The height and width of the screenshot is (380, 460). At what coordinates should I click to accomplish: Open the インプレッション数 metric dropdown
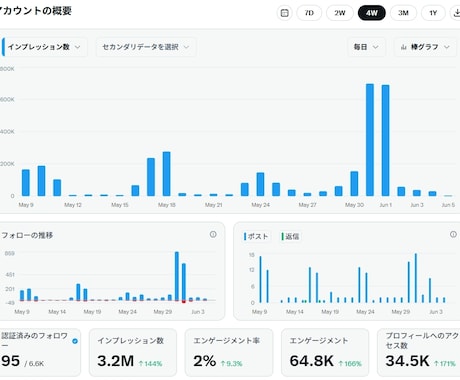click(x=44, y=47)
